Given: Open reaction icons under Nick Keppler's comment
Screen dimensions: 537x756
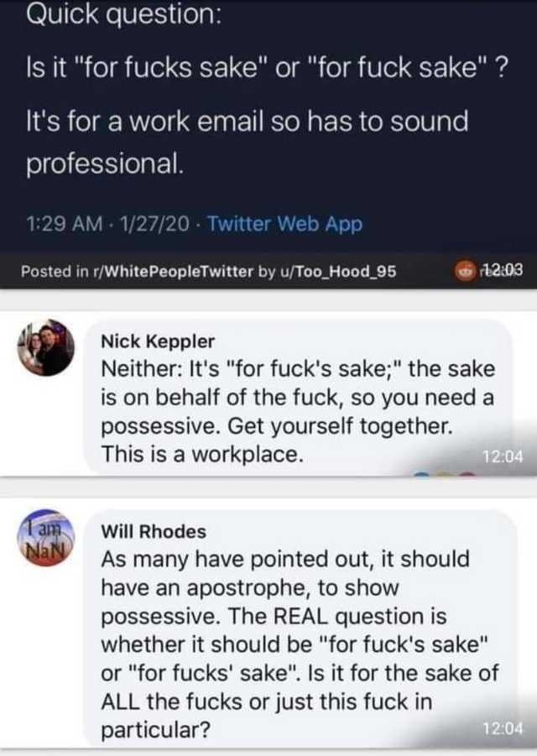Looking at the screenshot, I should click(x=445, y=475).
